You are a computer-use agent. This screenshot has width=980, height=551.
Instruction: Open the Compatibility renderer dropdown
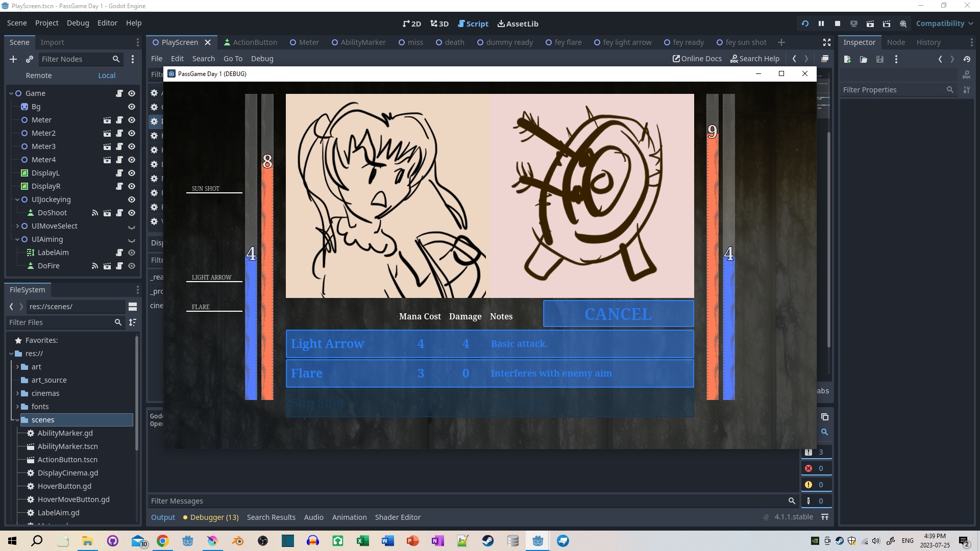[x=943, y=23]
